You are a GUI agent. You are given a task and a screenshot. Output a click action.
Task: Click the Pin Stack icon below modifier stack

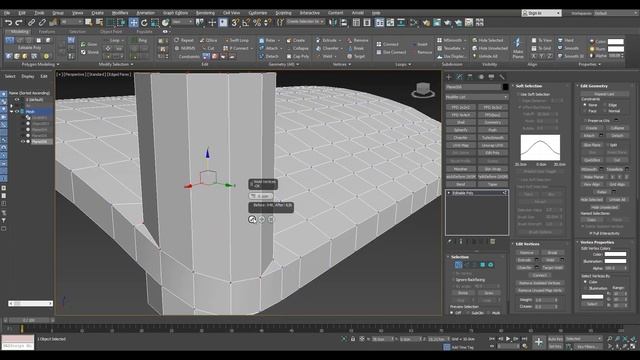click(x=450, y=242)
